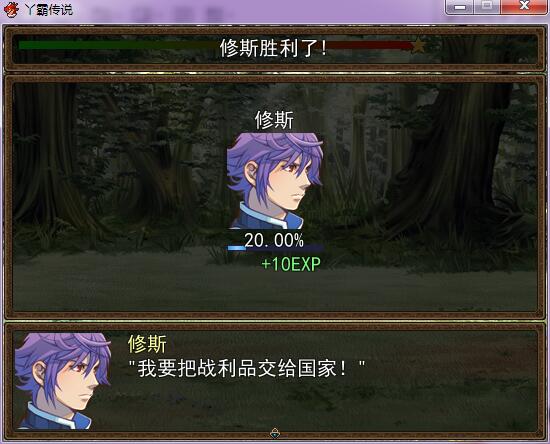Click the dark red bar beside star

[x=370, y=45]
